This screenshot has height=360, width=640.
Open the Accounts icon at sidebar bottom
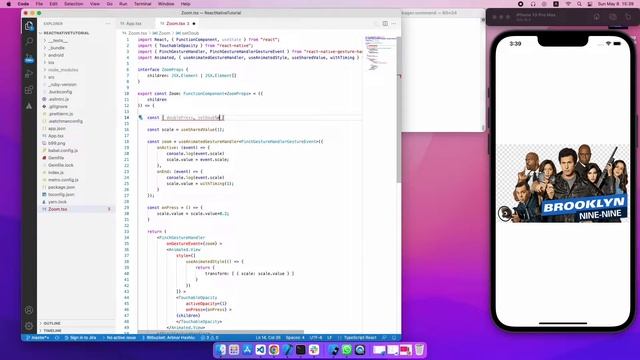click(x=29, y=310)
